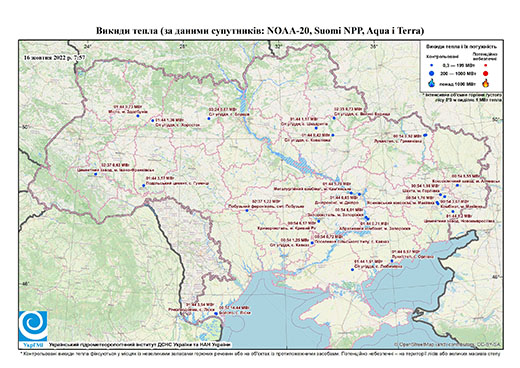Screen dimensions: 520x368
Task: Select the marker for Криворіжсталь, Кривий Ріг
Action: click(x=319, y=221)
